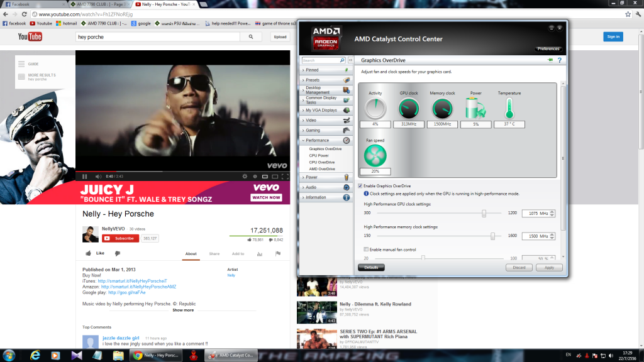Click the YouTube Sign in button

(613, 36)
